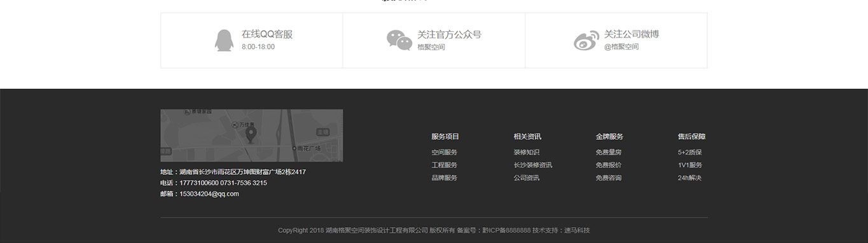
Task: Open 免费咨询 link
Action: (x=609, y=177)
